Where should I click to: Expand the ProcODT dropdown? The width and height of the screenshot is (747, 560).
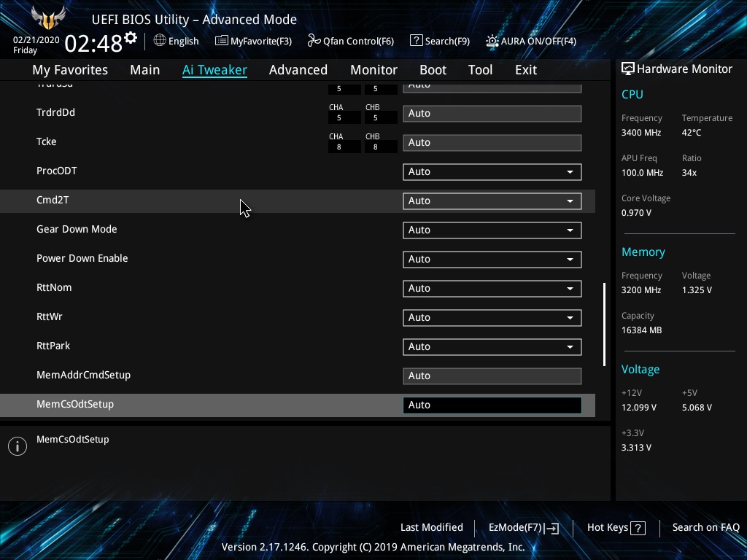tap(492, 172)
